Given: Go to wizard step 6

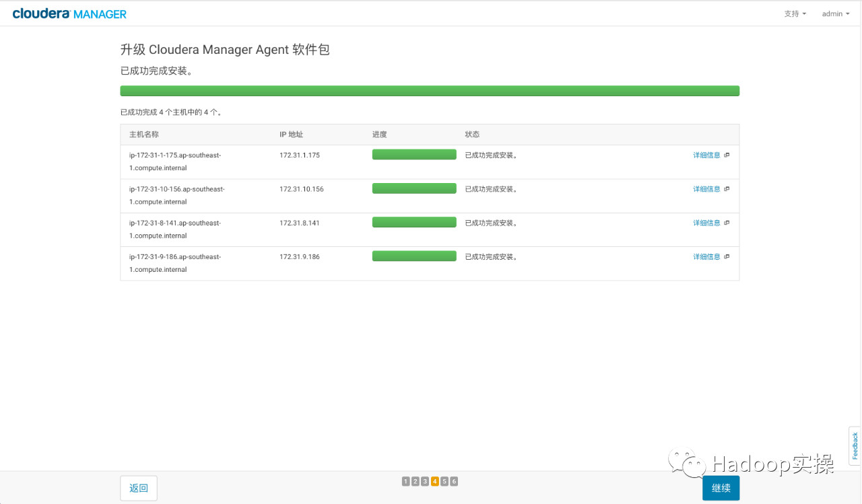Looking at the screenshot, I should tap(454, 481).
